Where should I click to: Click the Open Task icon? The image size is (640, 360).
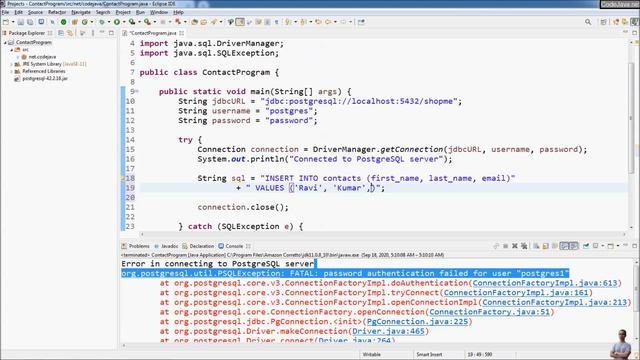click(x=203, y=22)
